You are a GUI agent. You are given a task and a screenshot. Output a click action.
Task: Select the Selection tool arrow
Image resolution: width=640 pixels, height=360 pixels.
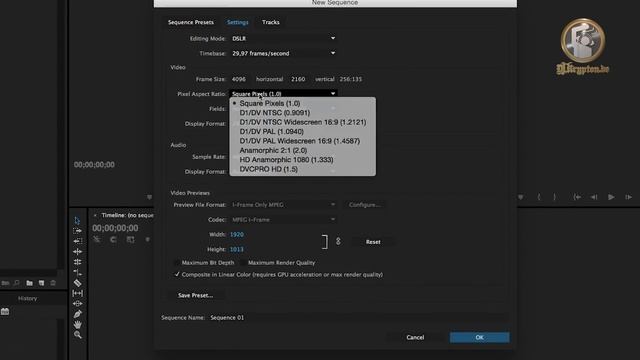77,220
